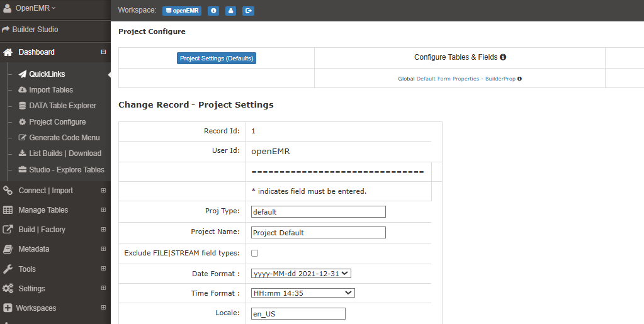Click the Tools wrench icon

8,269
